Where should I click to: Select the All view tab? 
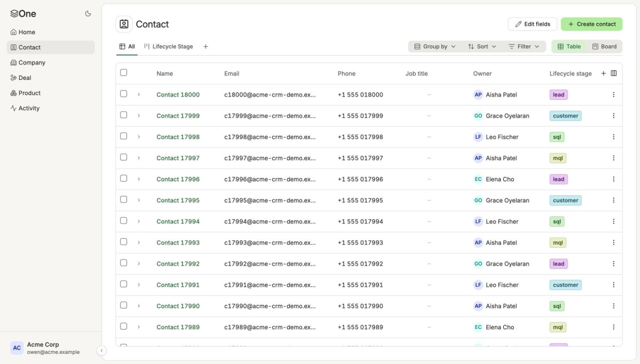[127, 47]
